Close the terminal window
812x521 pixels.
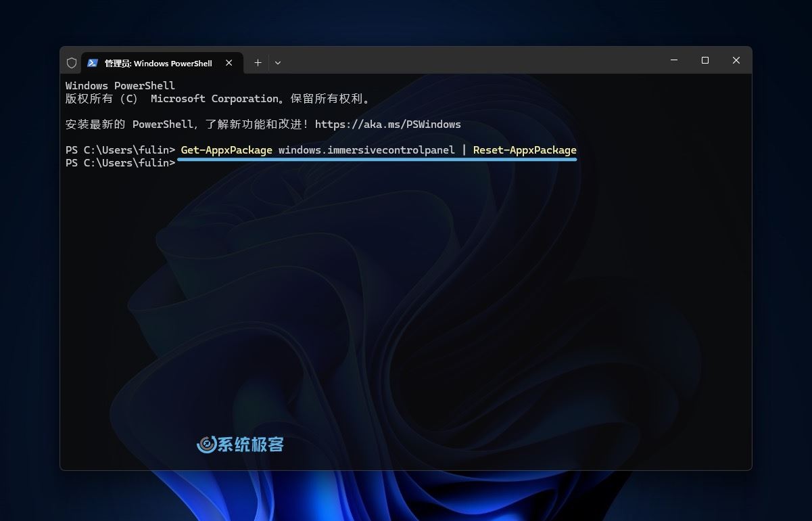point(736,60)
